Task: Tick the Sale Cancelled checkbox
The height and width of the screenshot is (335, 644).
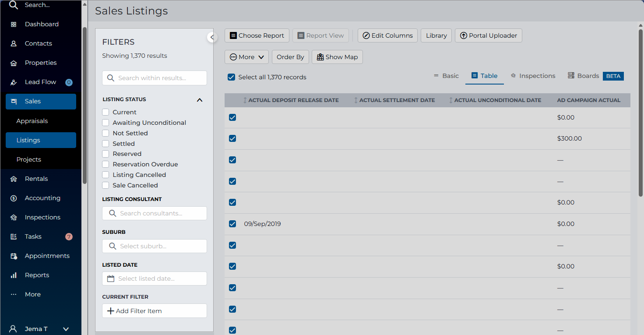Action: 106,186
